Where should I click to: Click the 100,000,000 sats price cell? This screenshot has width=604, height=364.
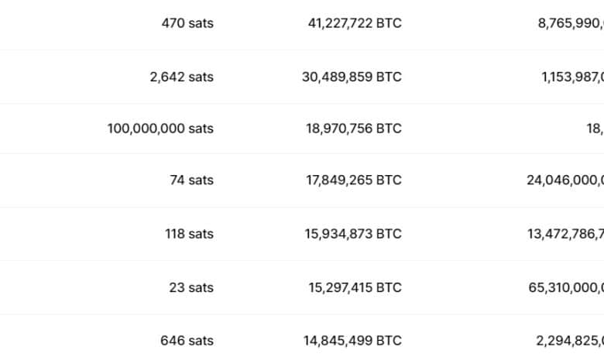click(160, 129)
